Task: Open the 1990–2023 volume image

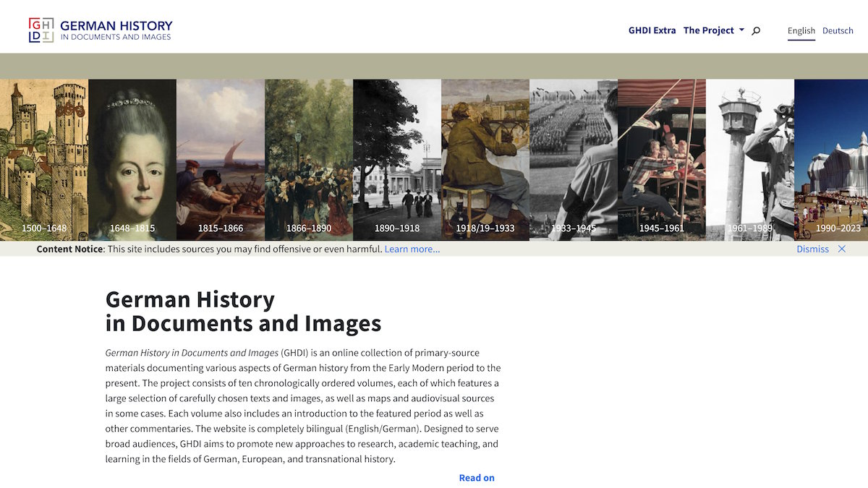Action: (x=831, y=160)
